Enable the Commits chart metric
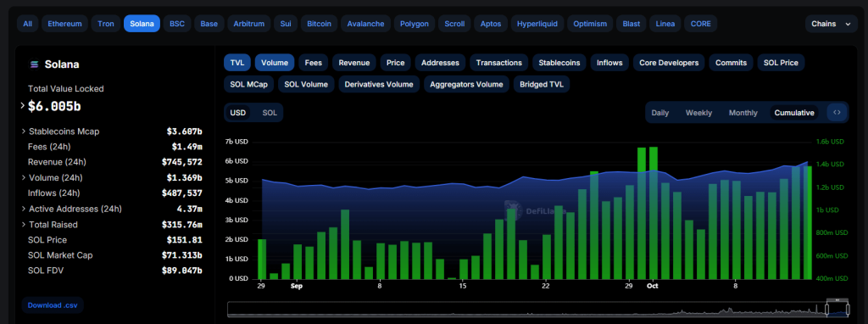Image resolution: width=868 pixels, height=324 pixels. coord(731,63)
